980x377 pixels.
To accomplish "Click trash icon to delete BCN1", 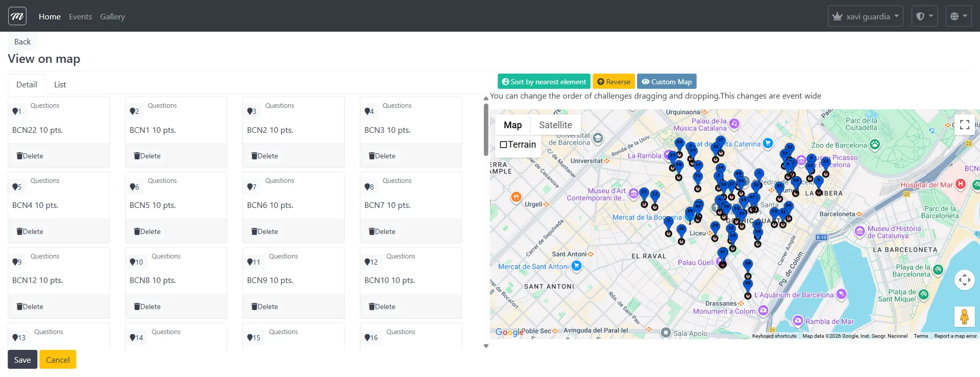I will [137, 156].
